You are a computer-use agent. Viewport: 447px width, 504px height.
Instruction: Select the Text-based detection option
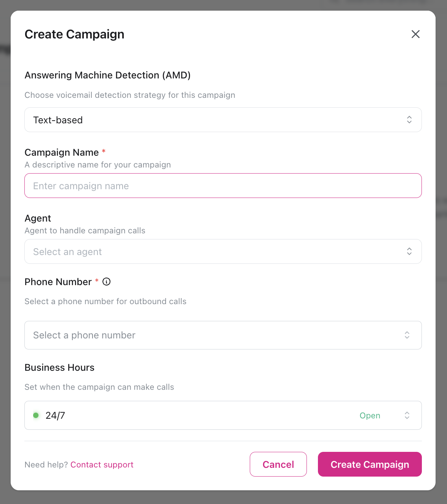58,120
